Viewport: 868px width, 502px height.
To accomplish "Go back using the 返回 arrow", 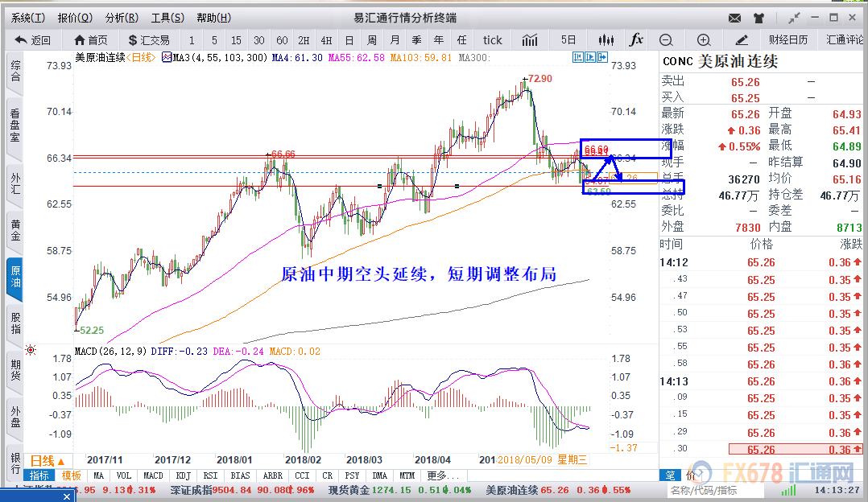I will pos(33,40).
